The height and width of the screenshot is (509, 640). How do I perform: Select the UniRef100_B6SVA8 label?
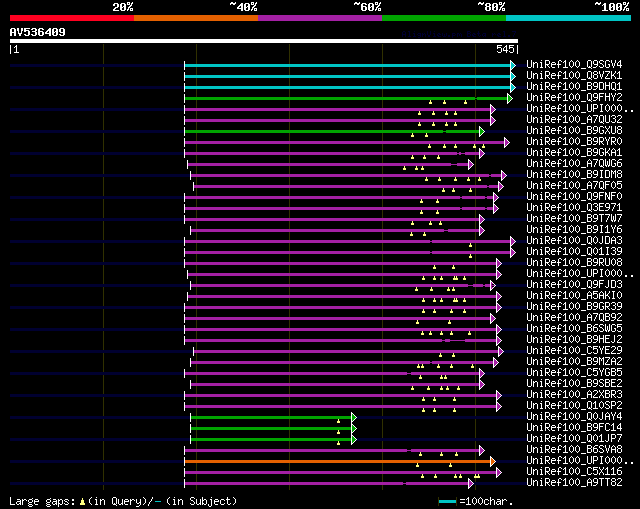coord(574,450)
